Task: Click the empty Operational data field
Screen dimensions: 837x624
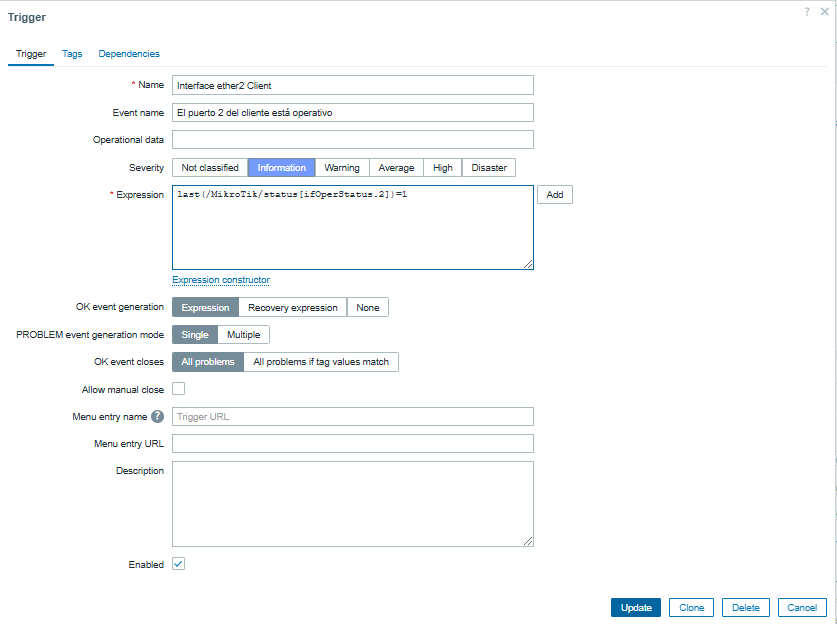Action: pos(353,140)
